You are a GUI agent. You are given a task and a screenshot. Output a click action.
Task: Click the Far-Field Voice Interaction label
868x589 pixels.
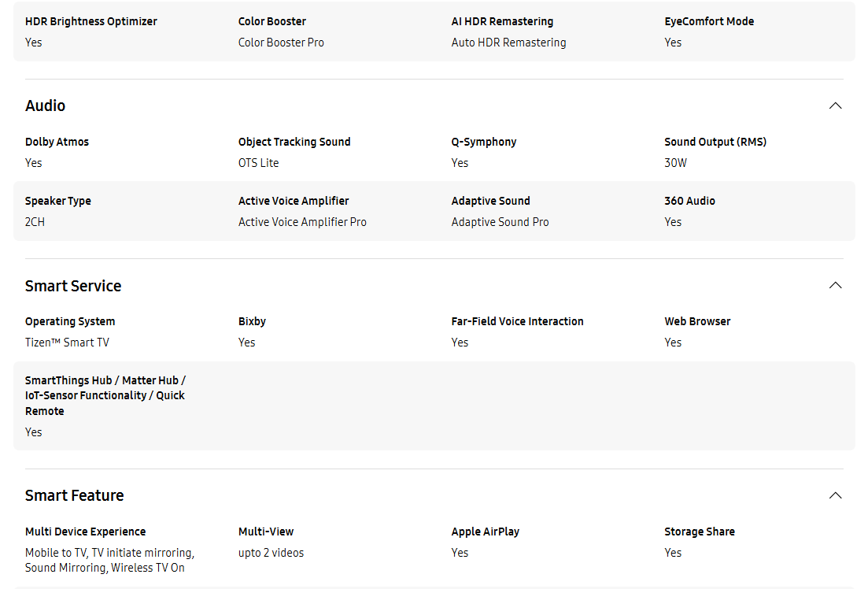[517, 321]
